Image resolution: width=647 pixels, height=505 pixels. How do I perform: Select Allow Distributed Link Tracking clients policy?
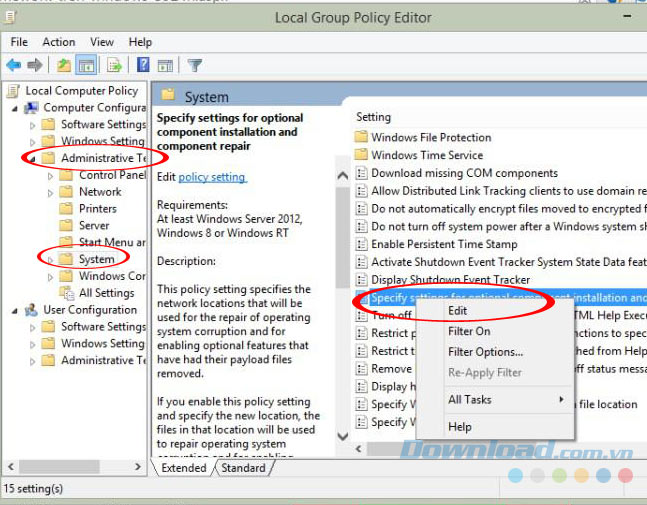tap(501, 191)
